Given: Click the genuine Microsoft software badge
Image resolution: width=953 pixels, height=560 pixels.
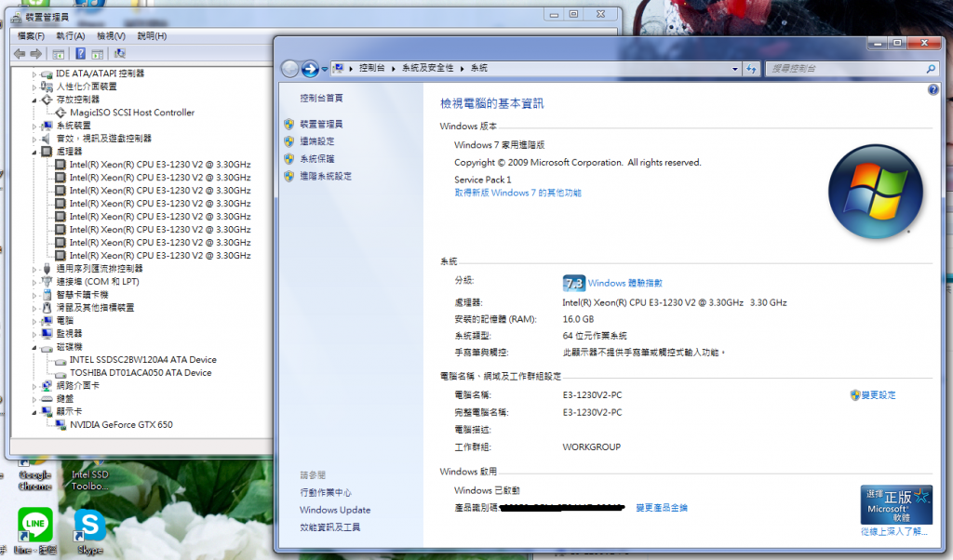Looking at the screenshot, I should [896, 504].
